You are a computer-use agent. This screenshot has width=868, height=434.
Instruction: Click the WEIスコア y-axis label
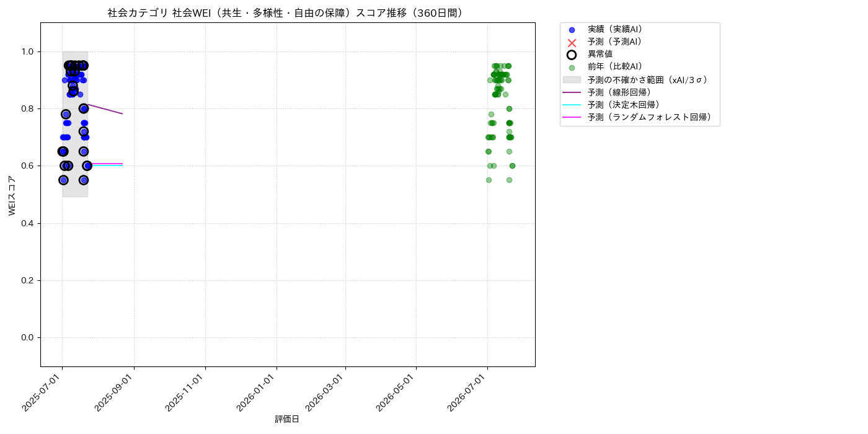tap(12, 195)
